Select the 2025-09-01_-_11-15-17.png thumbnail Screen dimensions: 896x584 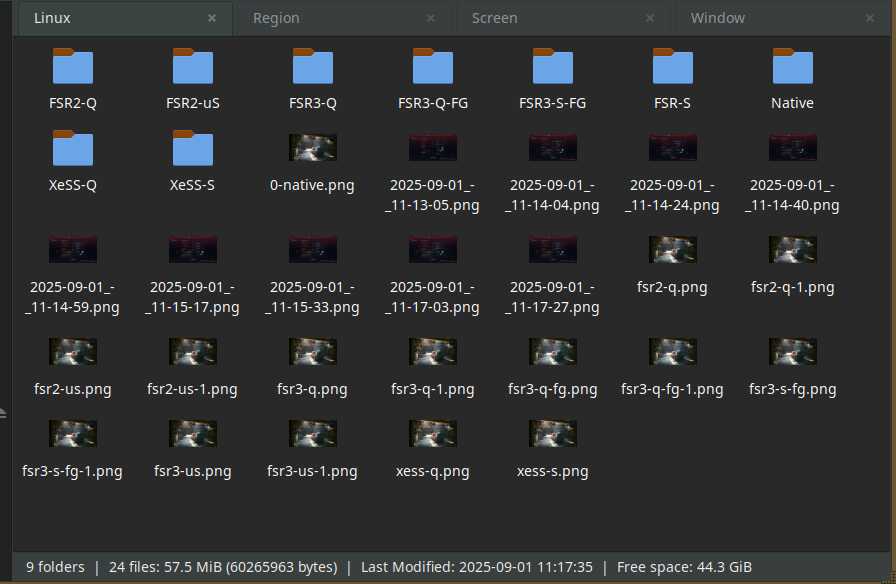[x=193, y=249]
